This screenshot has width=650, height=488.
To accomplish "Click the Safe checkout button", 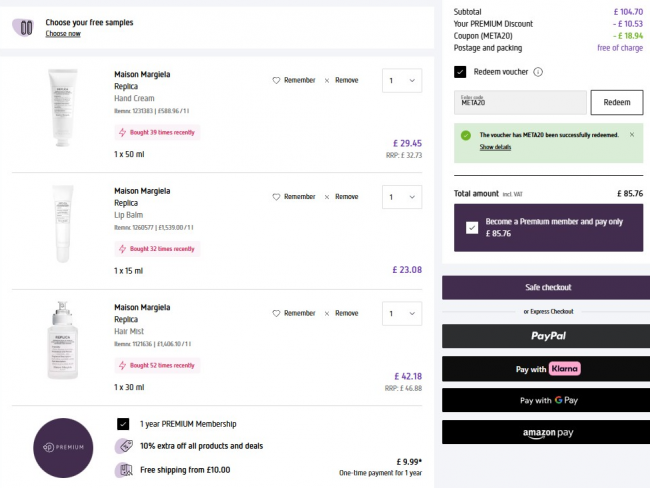I will coord(546,288).
